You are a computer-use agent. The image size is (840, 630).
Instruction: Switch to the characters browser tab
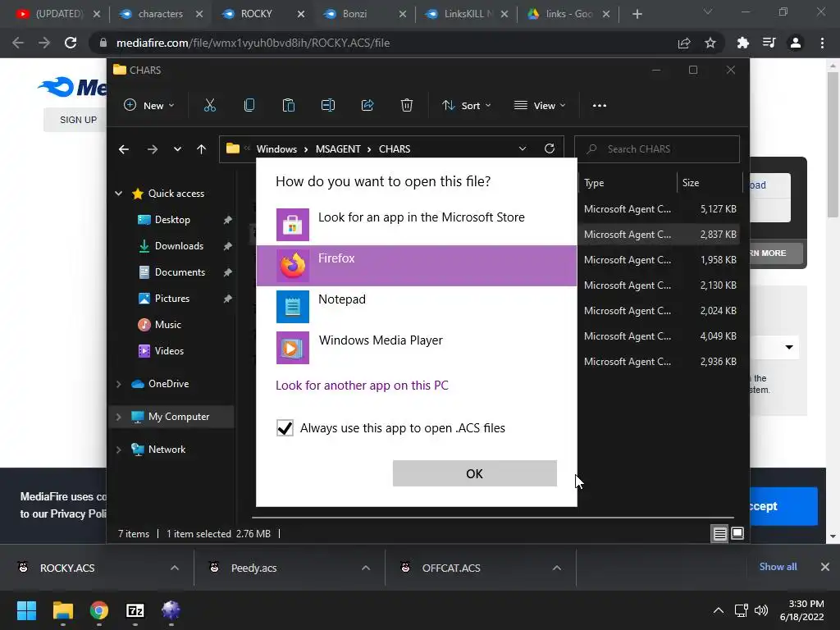click(160, 14)
